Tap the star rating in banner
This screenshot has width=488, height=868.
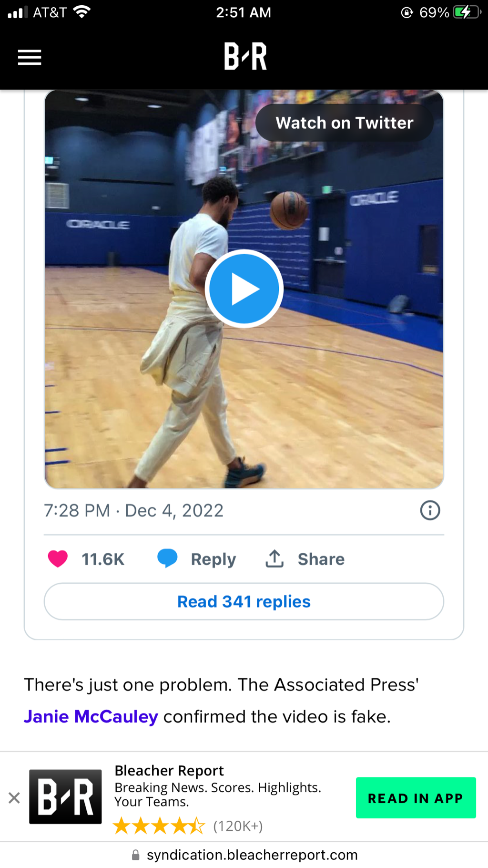159,826
